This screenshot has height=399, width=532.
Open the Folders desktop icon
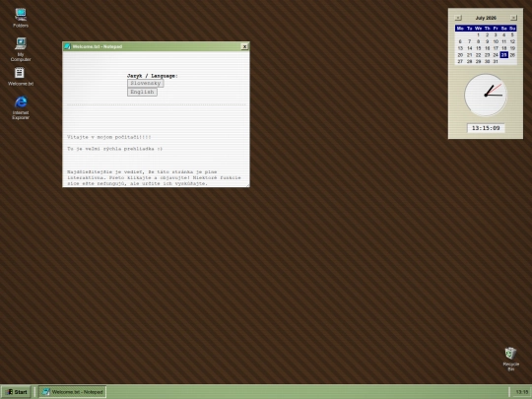click(21, 18)
